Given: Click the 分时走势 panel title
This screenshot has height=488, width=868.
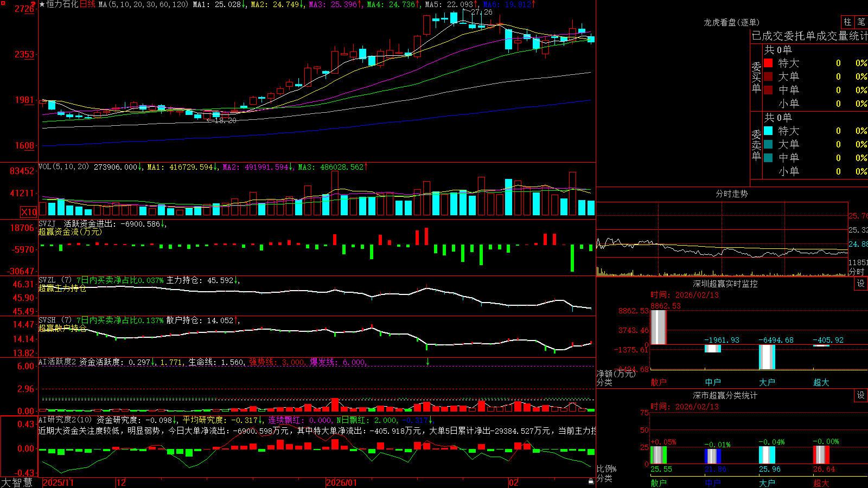Looking at the screenshot, I should point(731,194).
